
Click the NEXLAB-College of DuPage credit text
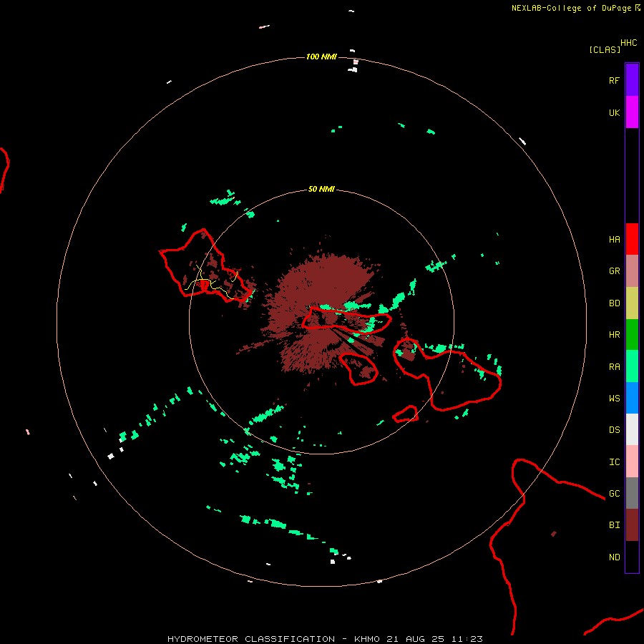click(x=571, y=8)
